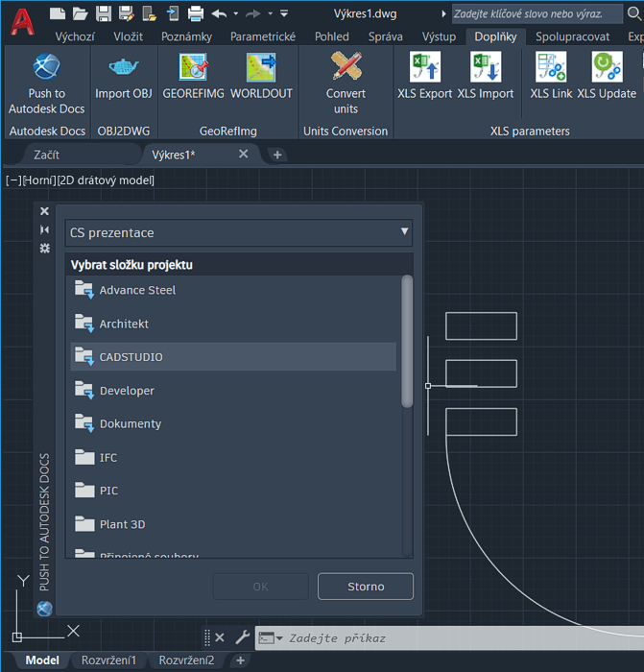Select the Plant 3D folder
Image resolution: width=644 pixels, height=672 pixels.
click(233, 524)
